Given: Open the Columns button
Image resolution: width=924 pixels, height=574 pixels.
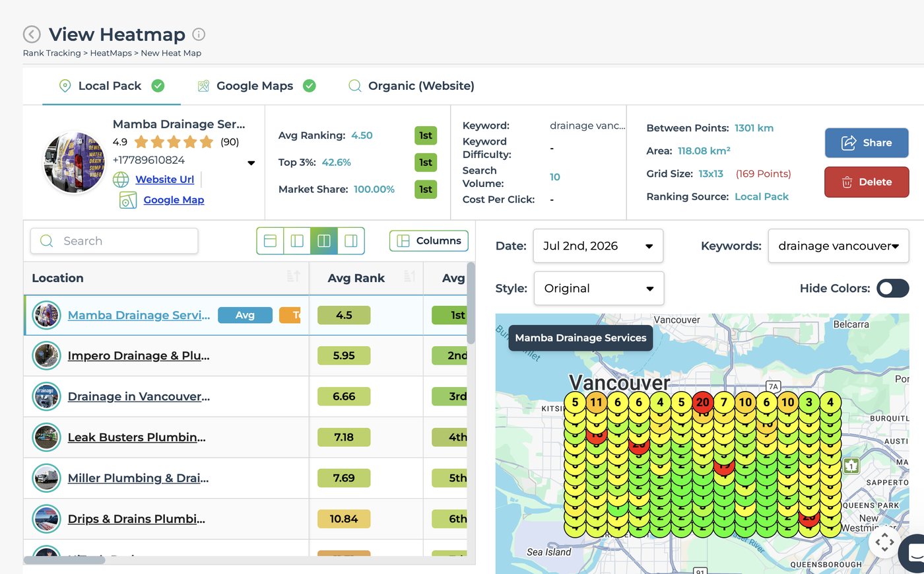Looking at the screenshot, I should (x=429, y=241).
